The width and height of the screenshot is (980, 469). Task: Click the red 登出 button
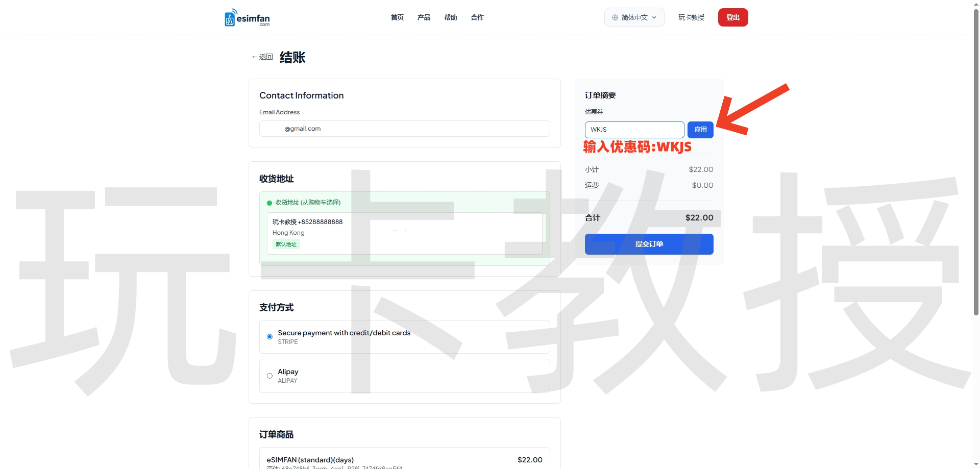tap(733, 17)
